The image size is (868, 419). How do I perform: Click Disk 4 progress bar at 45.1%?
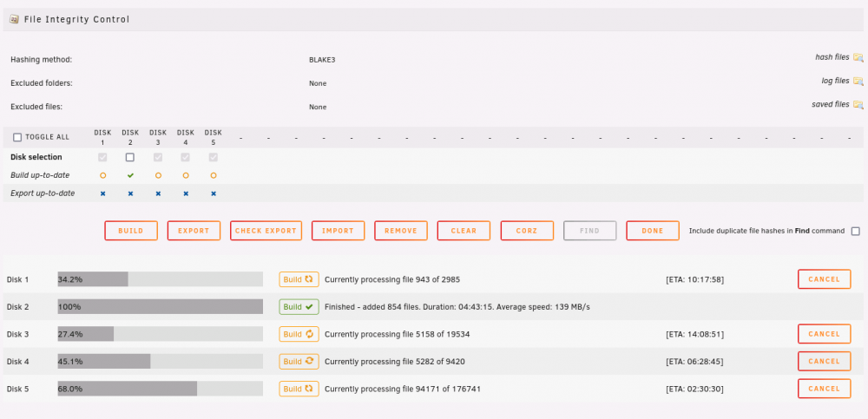pyautogui.click(x=160, y=362)
